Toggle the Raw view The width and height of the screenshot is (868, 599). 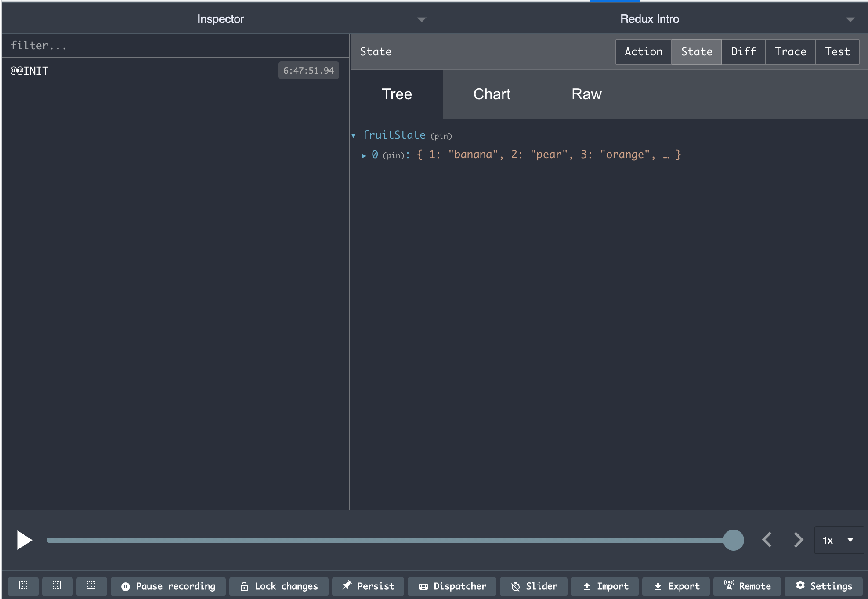pyautogui.click(x=586, y=94)
